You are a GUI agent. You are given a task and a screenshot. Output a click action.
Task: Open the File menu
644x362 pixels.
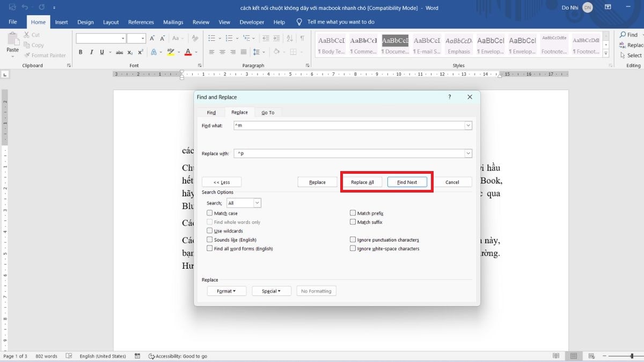[13, 22]
